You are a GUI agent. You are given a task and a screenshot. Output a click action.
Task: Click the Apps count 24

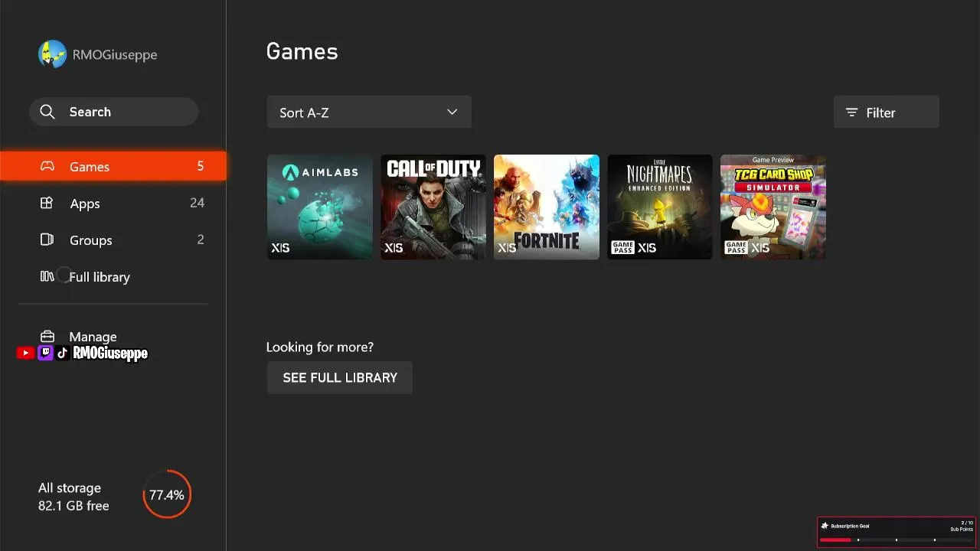pos(198,203)
